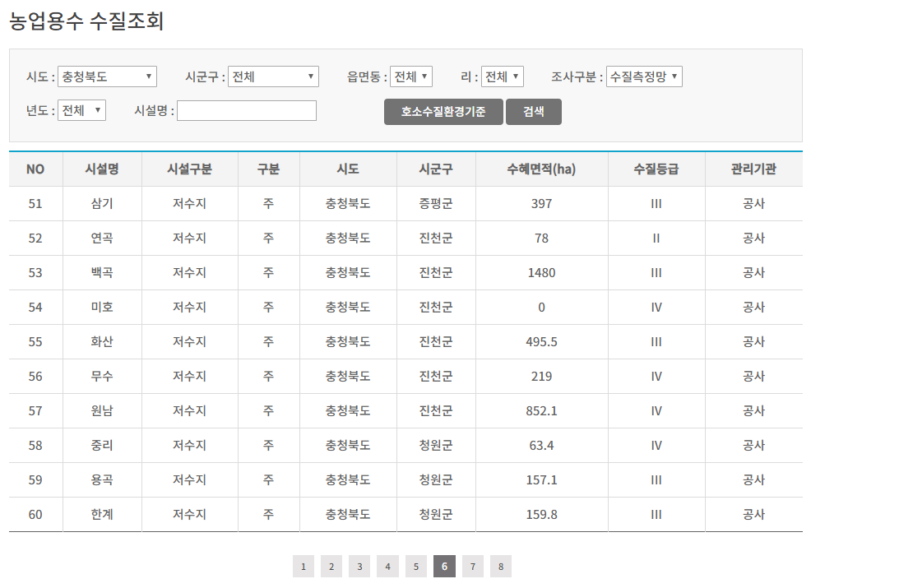
Task: Select facility name 미호 in row 54
Action: pyautogui.click(x=102, y=308)
